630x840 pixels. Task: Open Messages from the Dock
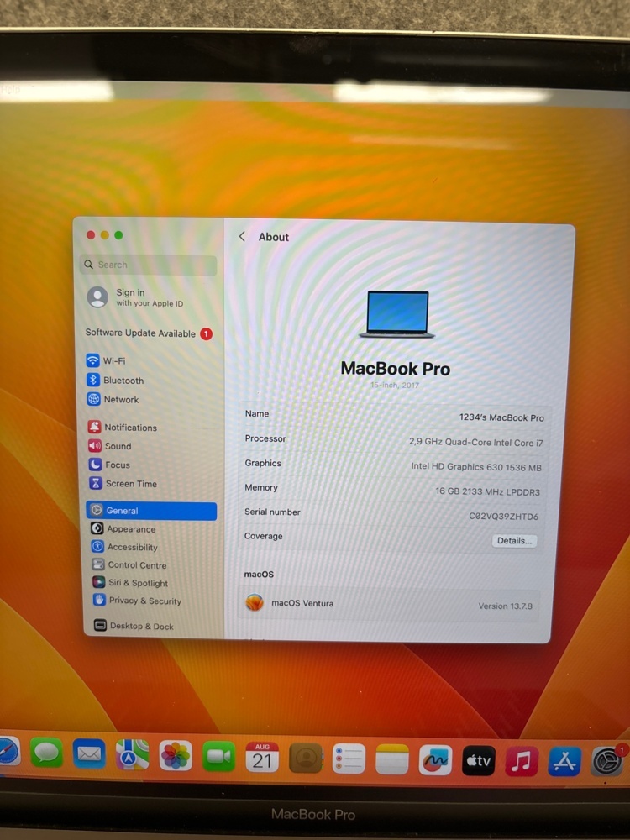coord(46,752)
